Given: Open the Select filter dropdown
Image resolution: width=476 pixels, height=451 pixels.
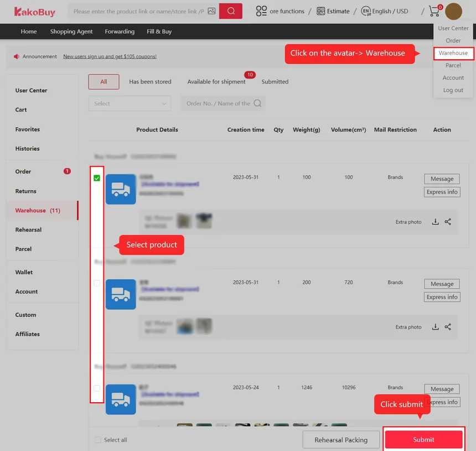Looking at the screenshot, I should (x=130, y=103).
